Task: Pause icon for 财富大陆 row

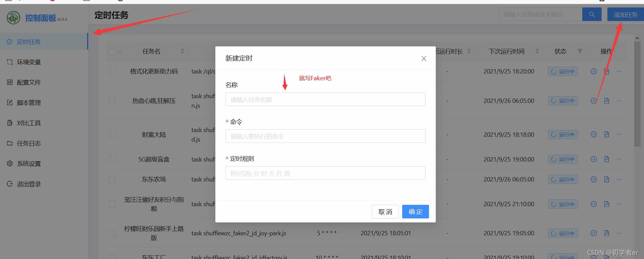Action: click(593, 134)
